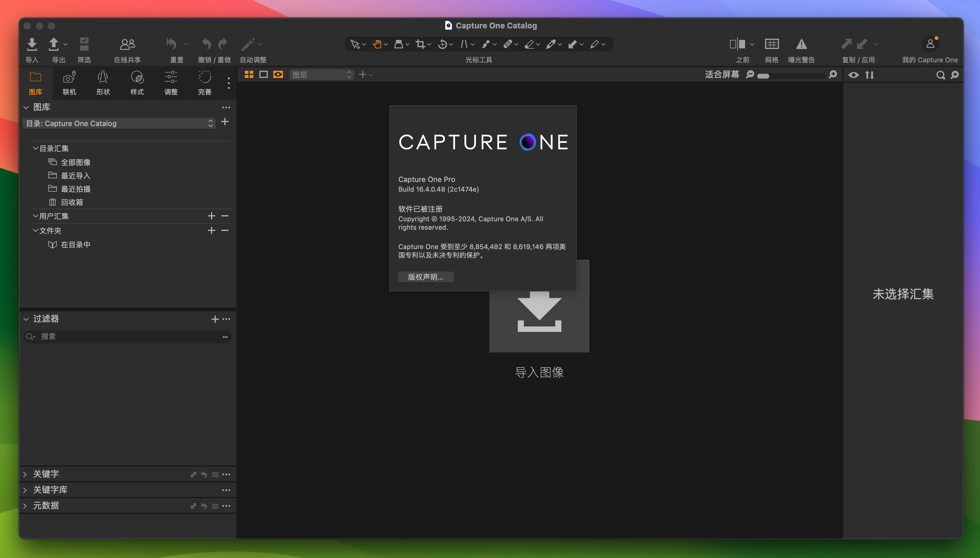
Task: Click the redo arrow in 撤销/重做
Action: pos(223,44)
